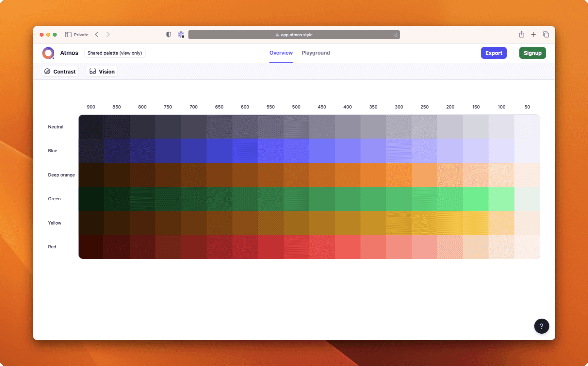The height and width of the screenshot is (366, 588).
Task: Navigate forward using the forward arrow
Action: [x=108, y=34]
